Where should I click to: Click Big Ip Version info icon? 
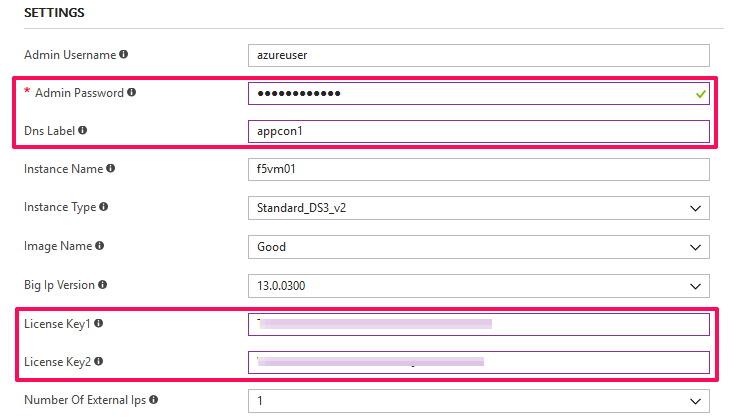pyautogui.click(x=102, y=285)
